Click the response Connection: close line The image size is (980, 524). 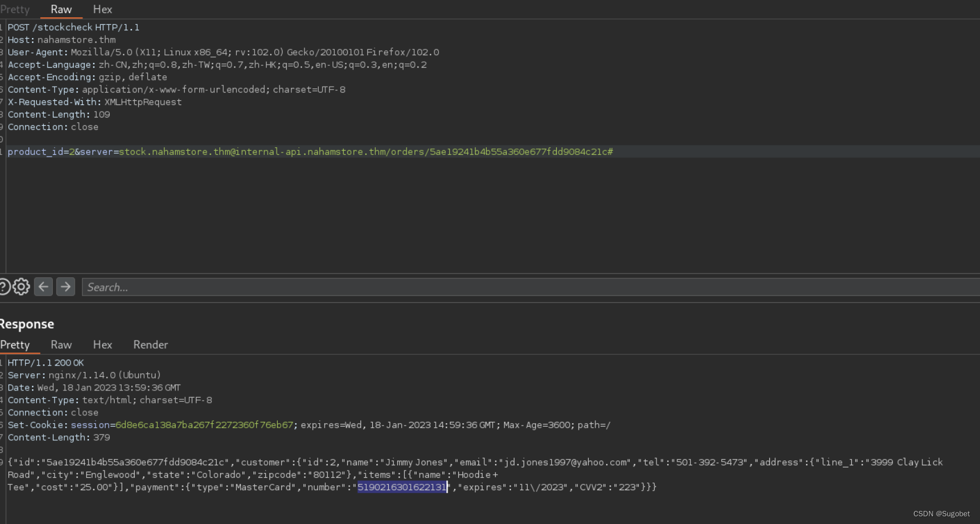click(53, 412)
